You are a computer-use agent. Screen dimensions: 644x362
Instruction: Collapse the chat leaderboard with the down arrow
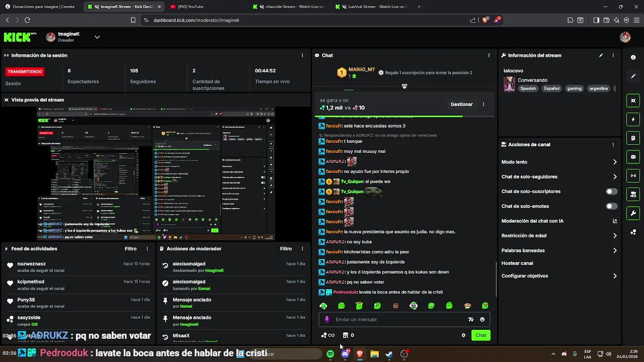pyautogui.click(x=404, y=86)
